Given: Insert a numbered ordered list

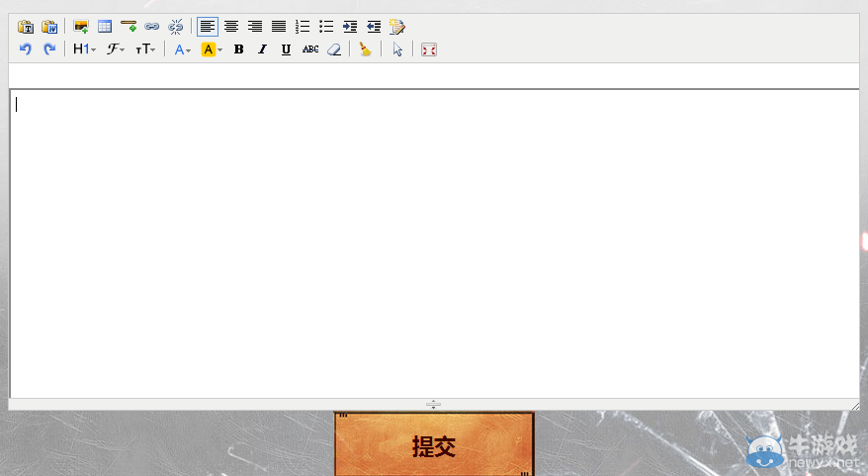Looking at the screenshot, I should (x=303, y=27).
